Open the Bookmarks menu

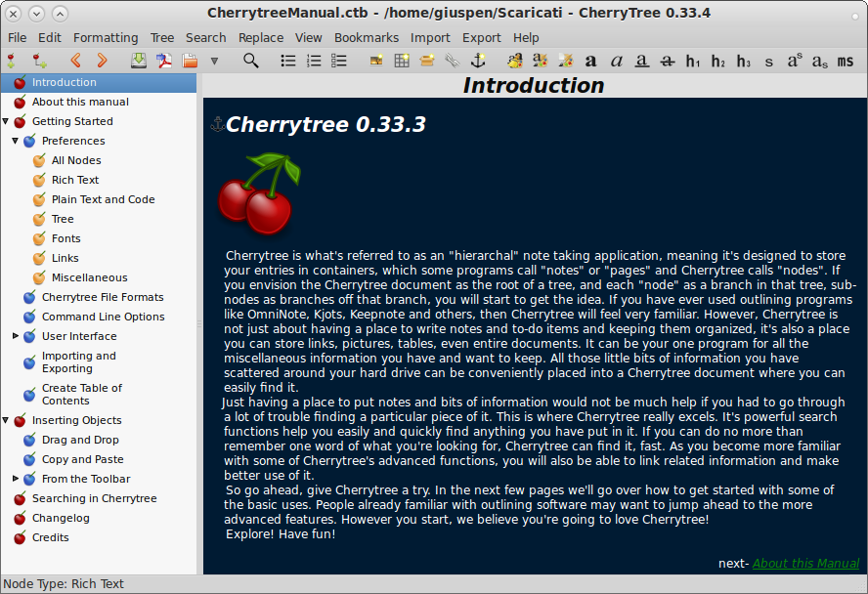(x=367, y=37)
